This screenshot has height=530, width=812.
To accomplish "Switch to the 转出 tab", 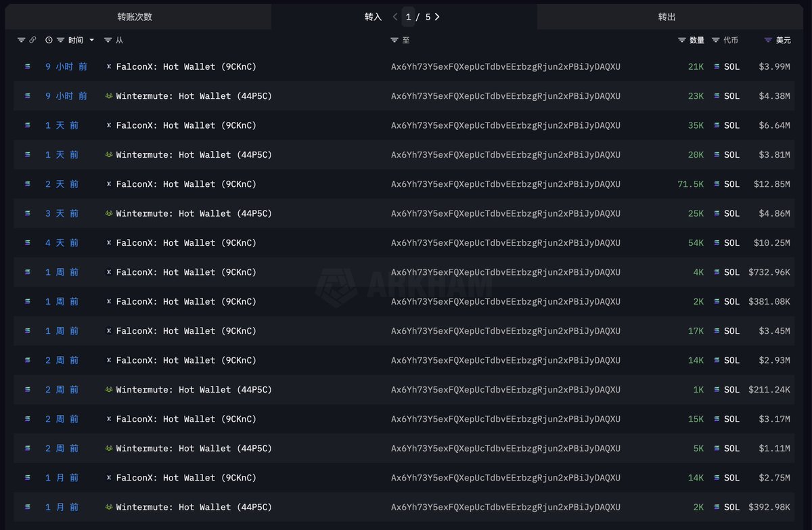I will (667, 17).
